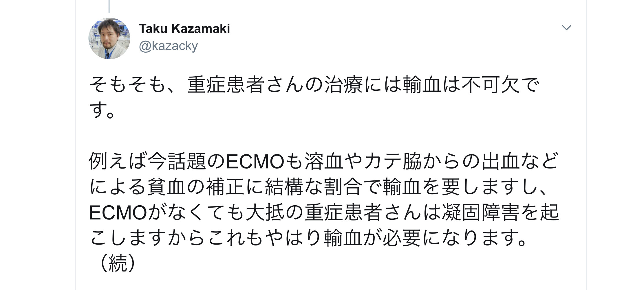Click the Taku Kazamaki display name
The width and height of the screenshot is (644, 290).
point(184,29)
